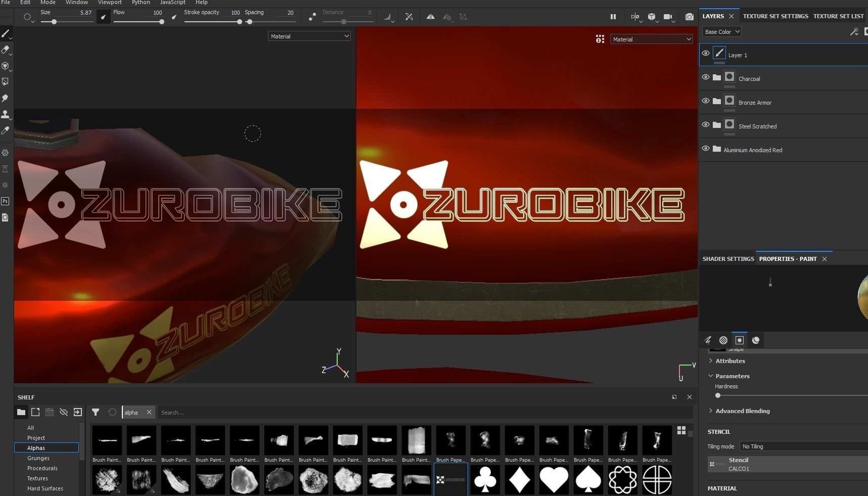
Task: Click the shelf hide-eye icon
Action: [x=63, y=412]
